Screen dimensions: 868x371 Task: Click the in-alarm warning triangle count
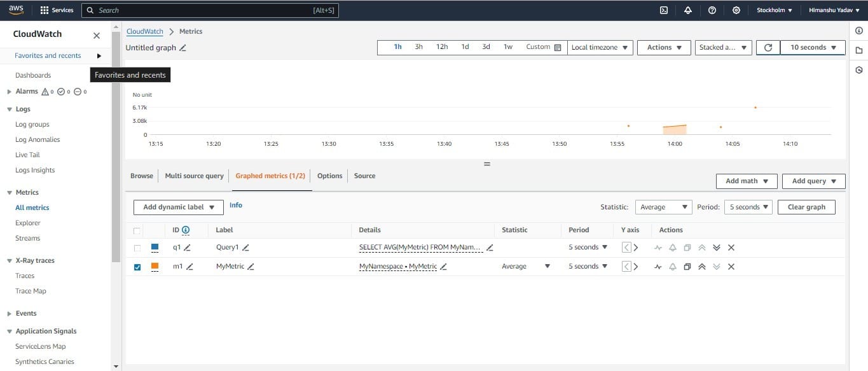(48, 92)
